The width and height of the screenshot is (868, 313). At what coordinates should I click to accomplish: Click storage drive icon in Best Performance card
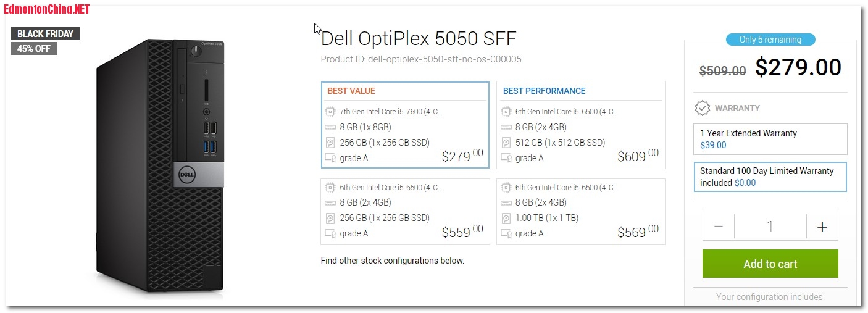(506, 143)
